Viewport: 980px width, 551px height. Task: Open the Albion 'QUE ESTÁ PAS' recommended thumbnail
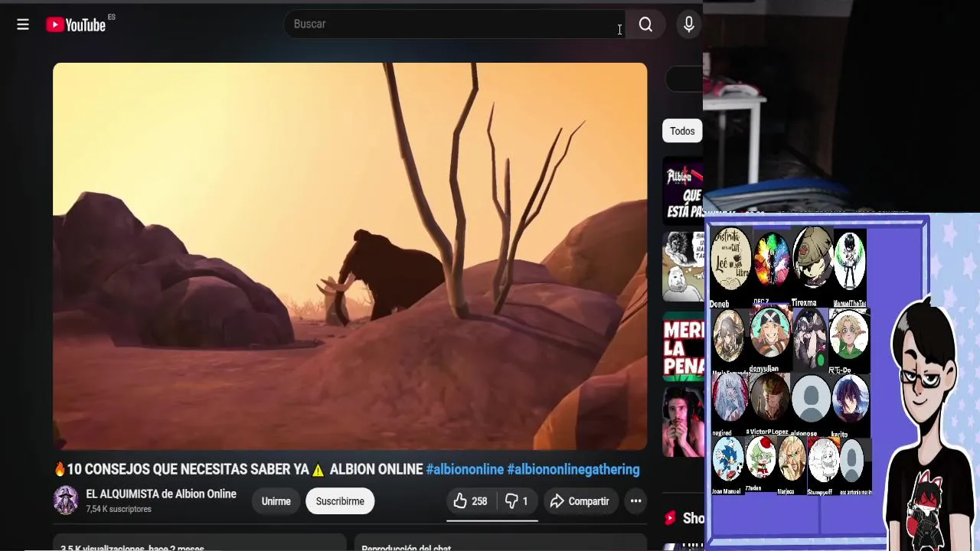[683, 191]
